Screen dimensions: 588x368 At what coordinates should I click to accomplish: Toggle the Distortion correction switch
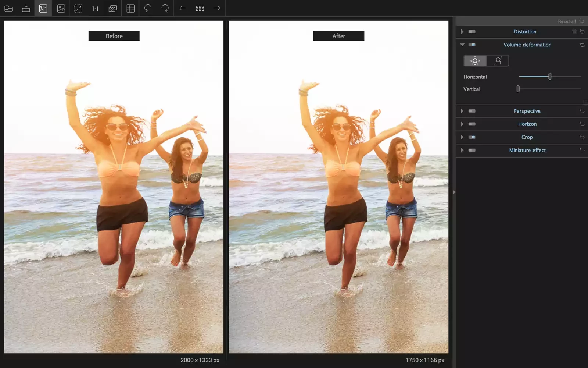pos(472,32)
